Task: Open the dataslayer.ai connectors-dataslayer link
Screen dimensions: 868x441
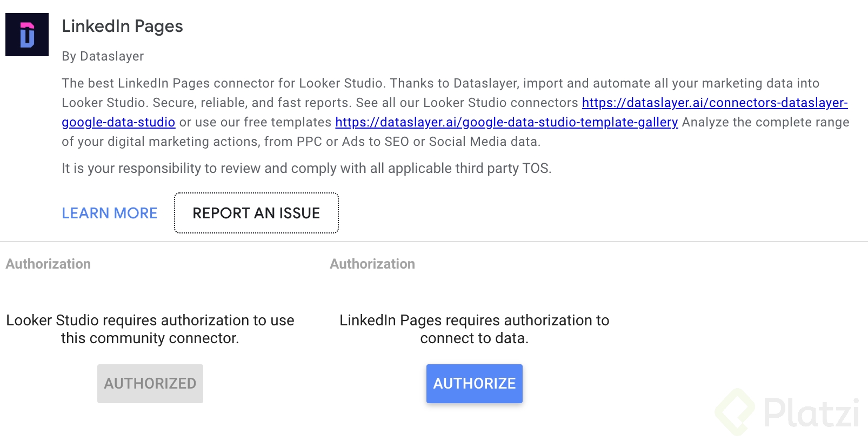Action: coord(715,103)
